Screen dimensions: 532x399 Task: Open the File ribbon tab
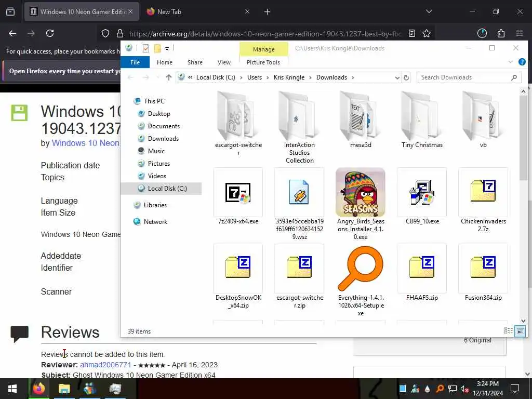pyautogui.click(x=135, y=62)
